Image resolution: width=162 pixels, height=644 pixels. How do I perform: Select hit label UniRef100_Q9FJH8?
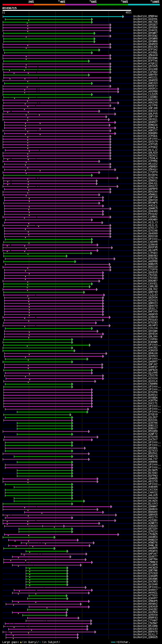click(x=145, y=108)
